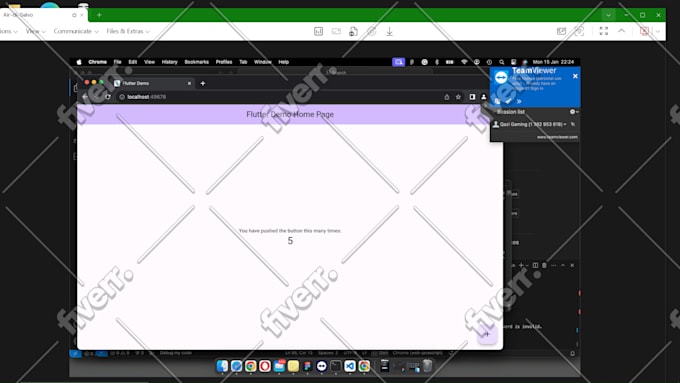Click the floating plus increment button
Image resolution: width=680 pixels, height=383 pixels.
coord(487,334)
